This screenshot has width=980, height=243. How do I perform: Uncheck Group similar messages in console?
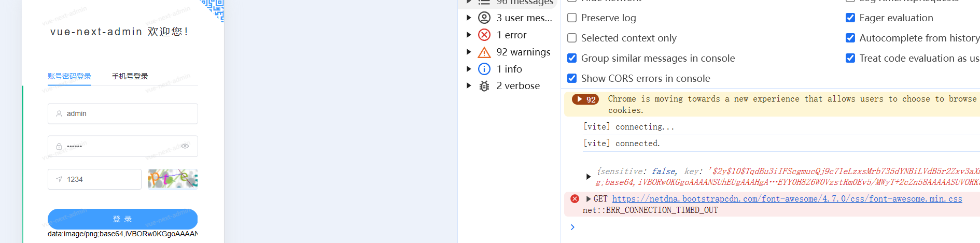coord(572,58)
